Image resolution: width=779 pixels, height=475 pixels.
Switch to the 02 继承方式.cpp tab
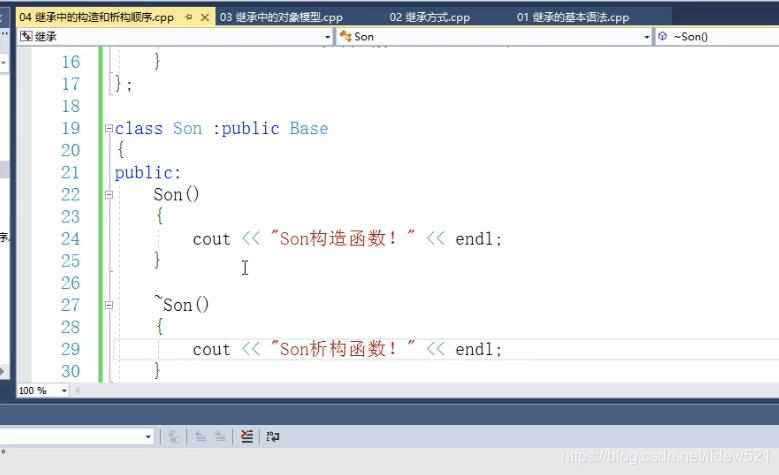pos(430,17)
